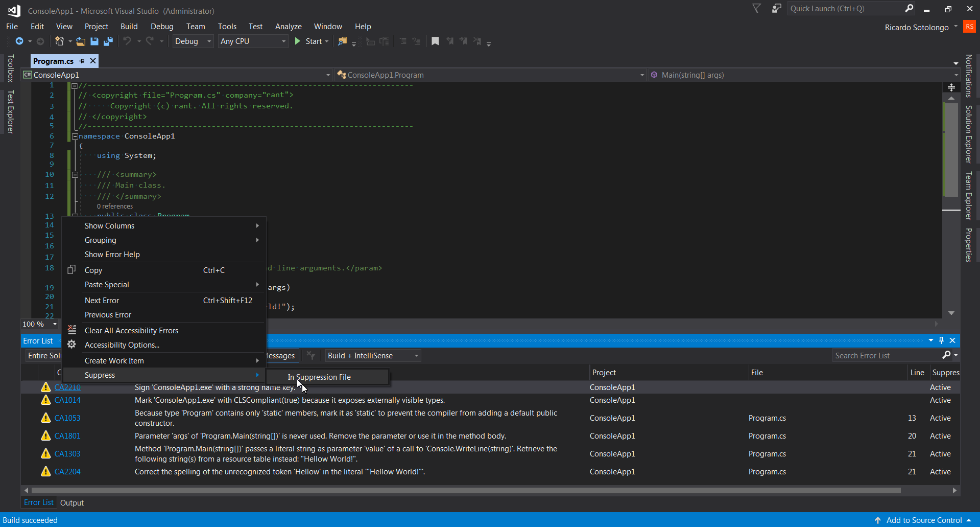Open the Ricardo Sotolongo account dropdown
This screenshot has width=980, height=527.
(x=921, y=27)
